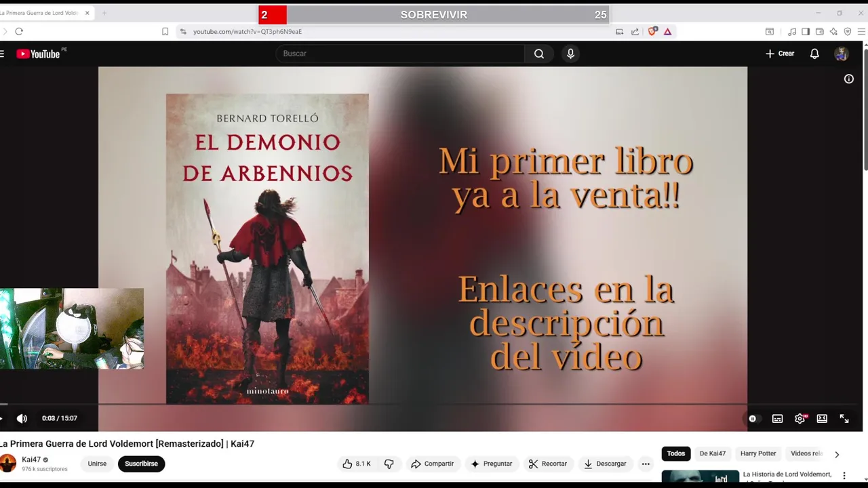Image resolution: width=868 pixels, height=488 pixels.
Task: Open the Brave VPN shield icon
Action: pos(848,31)
